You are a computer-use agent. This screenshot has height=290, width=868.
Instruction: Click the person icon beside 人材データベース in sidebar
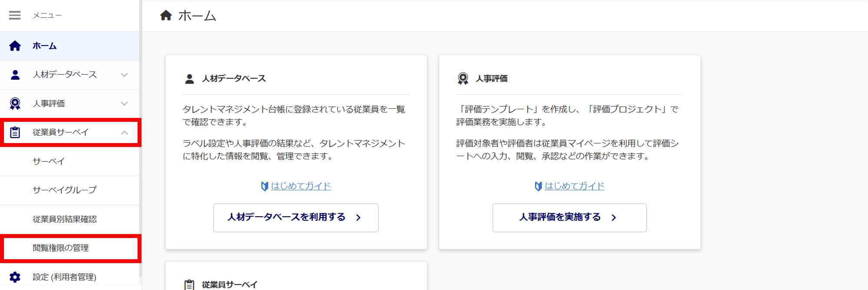coord(15,75)
